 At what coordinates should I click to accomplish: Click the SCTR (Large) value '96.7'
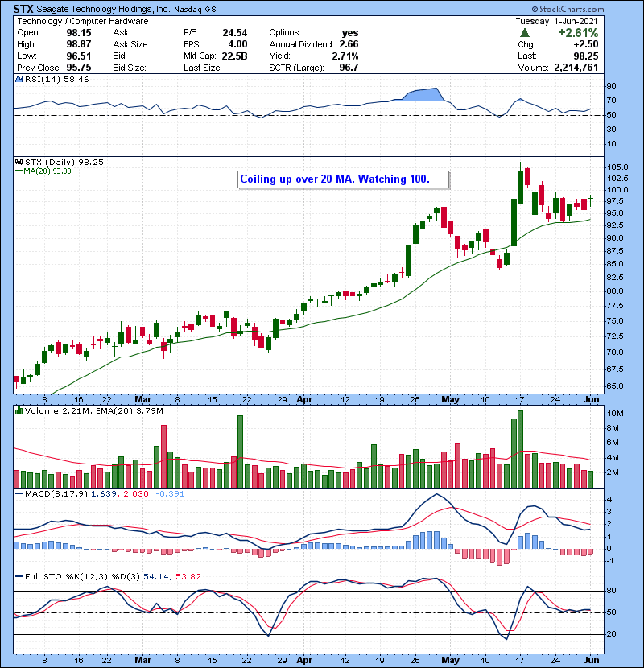coord(349,68)
